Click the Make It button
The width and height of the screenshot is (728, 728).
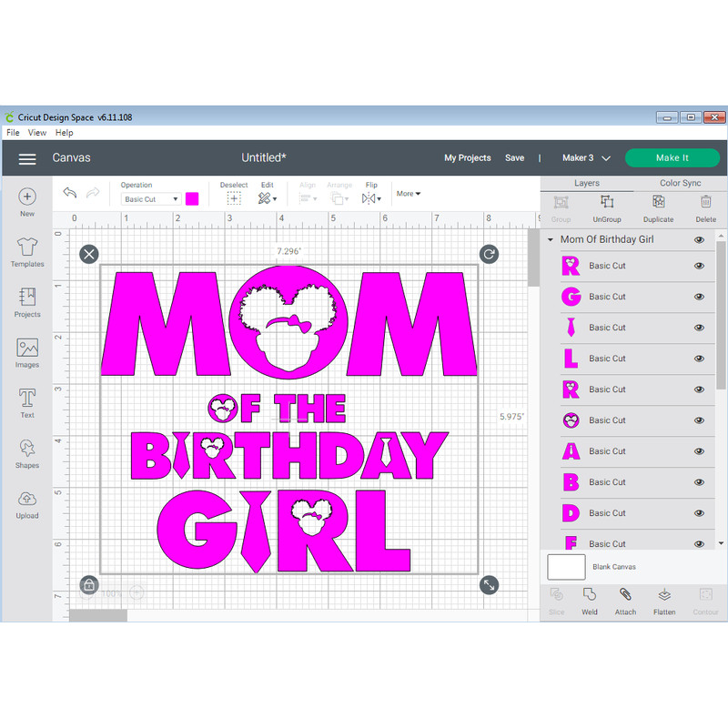pyautogui.click(x=672, y=157)
